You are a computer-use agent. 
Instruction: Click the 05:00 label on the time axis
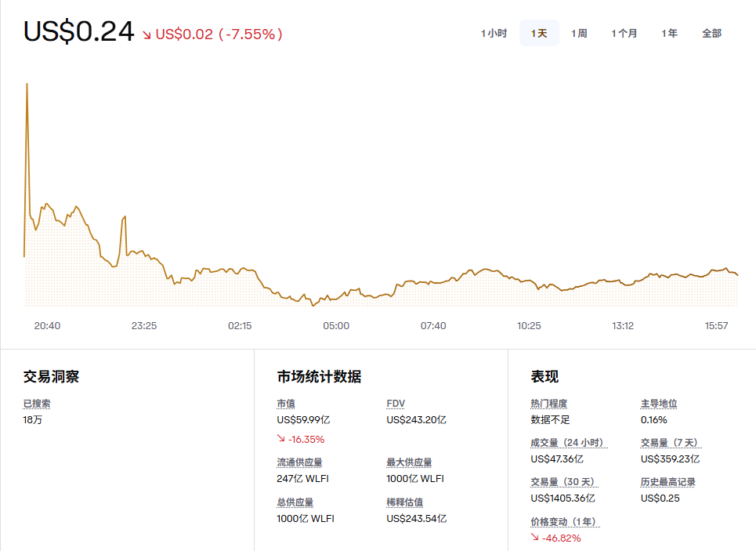tap(336, 325)
